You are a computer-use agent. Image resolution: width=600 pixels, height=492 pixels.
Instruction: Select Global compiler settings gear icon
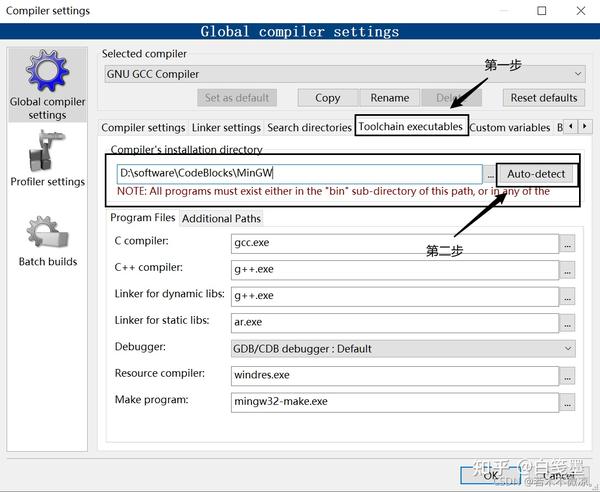point(47,71)
